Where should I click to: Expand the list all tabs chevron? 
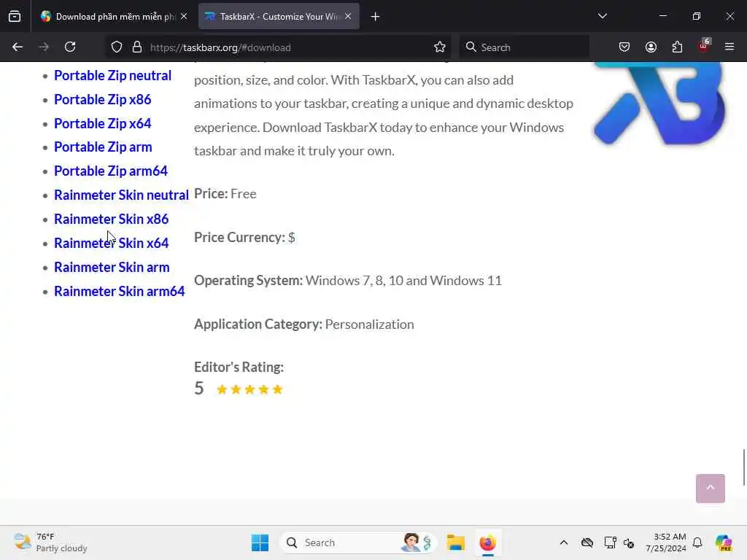click(602, 16)
